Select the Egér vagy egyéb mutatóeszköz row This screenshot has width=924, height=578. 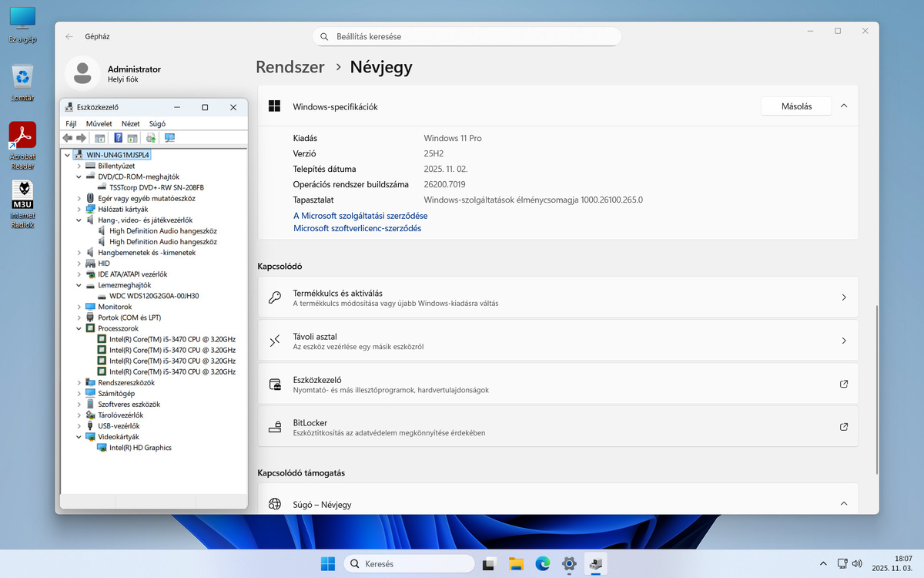click(x=146, y=198)
